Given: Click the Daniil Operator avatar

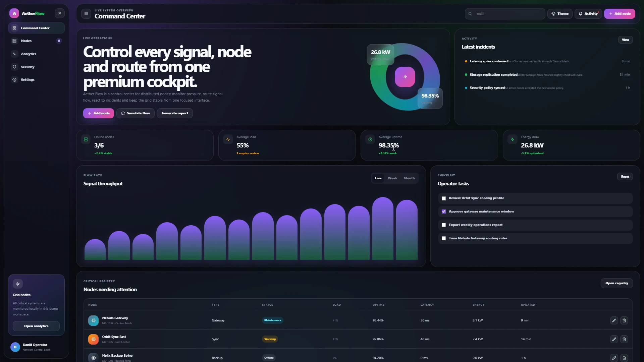Looking at the screenshot, I should tap(15, 347).
